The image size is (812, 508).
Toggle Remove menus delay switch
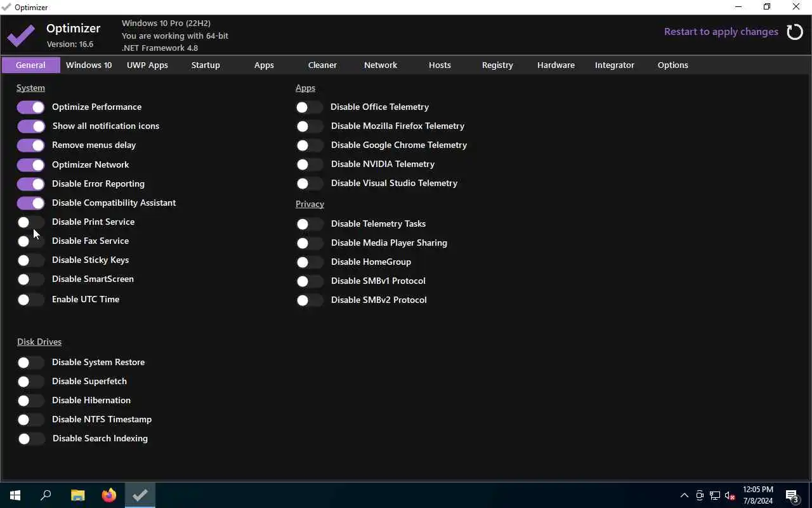click(30, 145)
